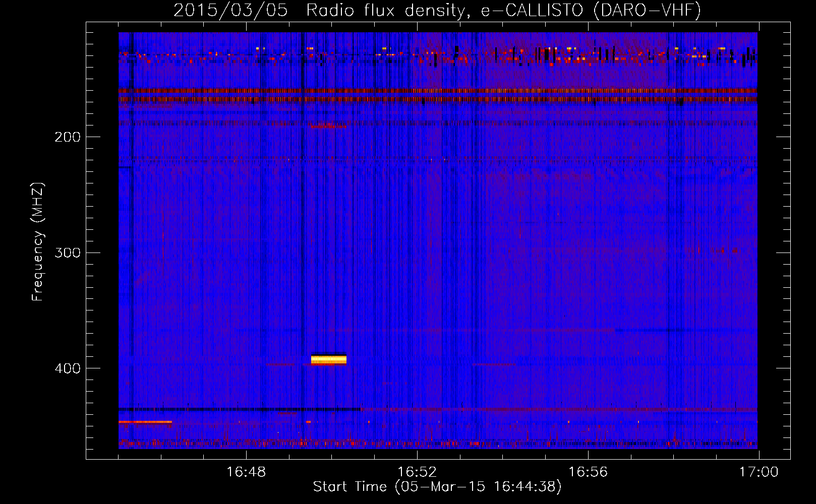Viewport: 816px width, 504px height.
Task: Click the 17:00 time tick label
Action: pyautogui.click(x=759, y=472)
